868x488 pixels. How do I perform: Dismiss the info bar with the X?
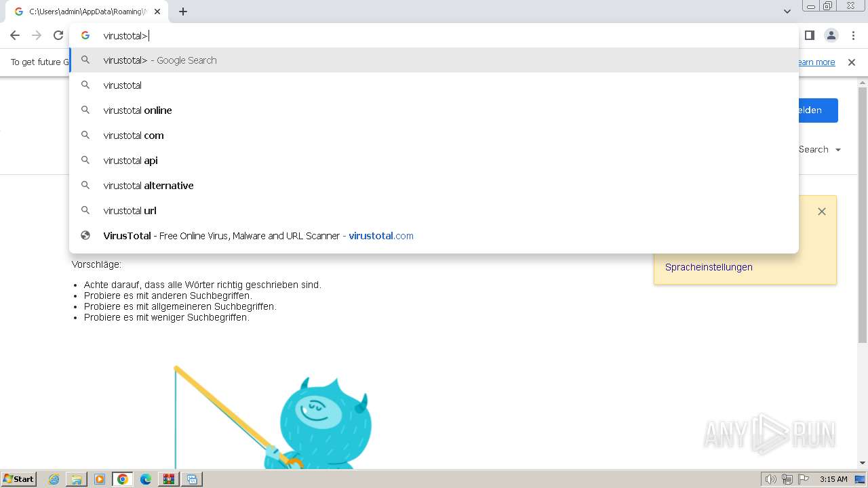coord(852,62)
